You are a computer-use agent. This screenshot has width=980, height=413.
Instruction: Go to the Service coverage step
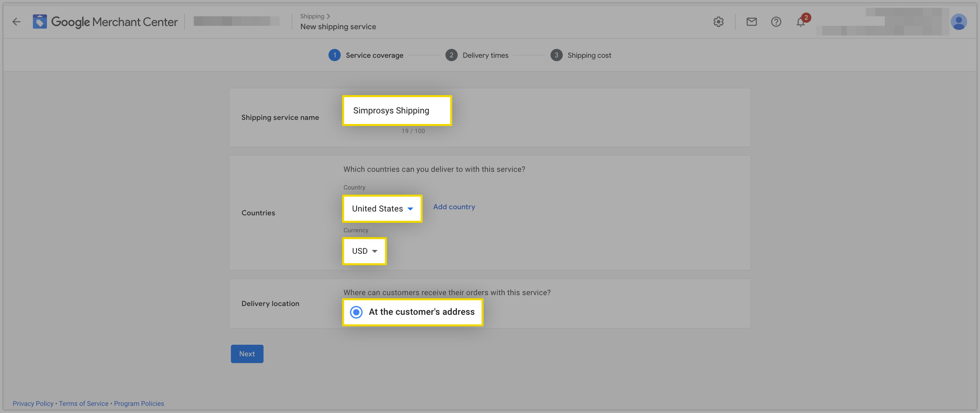(366, 55)
